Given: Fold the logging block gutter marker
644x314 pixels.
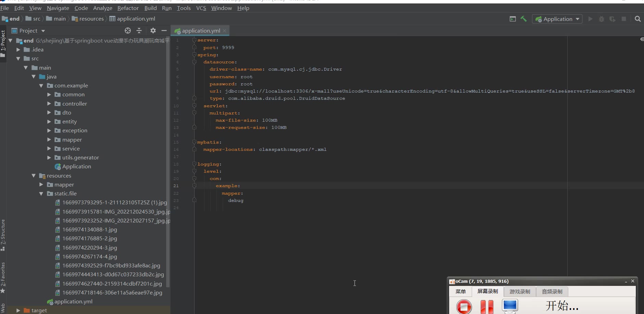Looking at the screenshot, I should click(x=194, y=164).
